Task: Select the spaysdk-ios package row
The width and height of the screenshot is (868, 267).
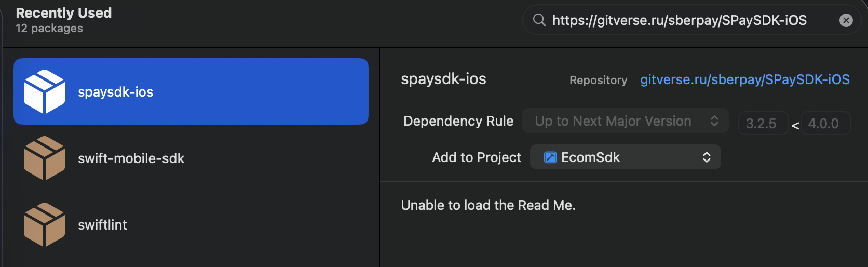Action: pos(191,91)
